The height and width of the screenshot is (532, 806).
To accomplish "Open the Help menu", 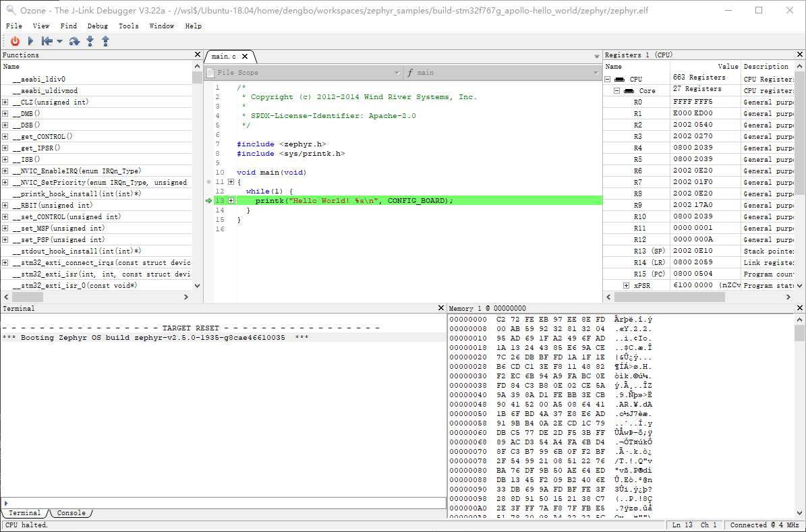I will (194, 26).
